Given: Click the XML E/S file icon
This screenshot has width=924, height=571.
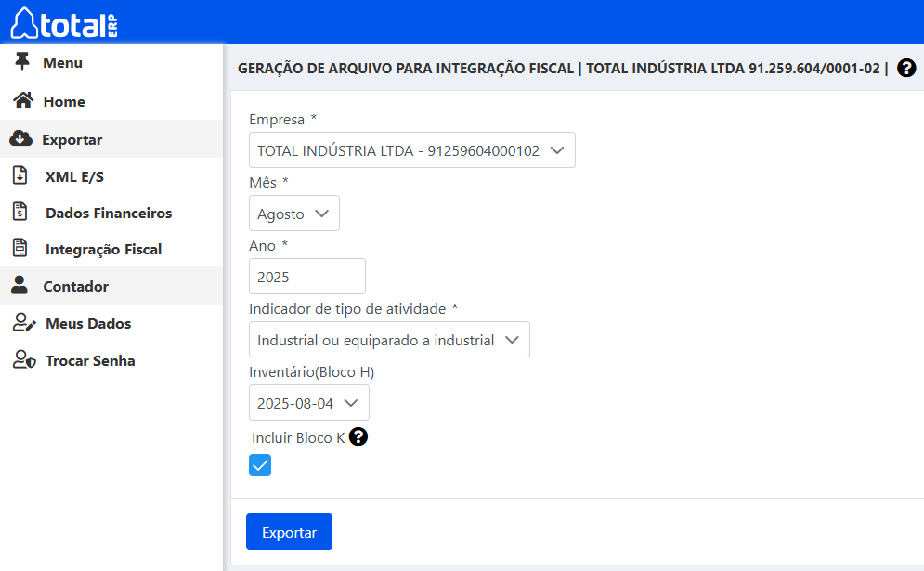Looking at the screenshot, I should (x=20, y=175).
